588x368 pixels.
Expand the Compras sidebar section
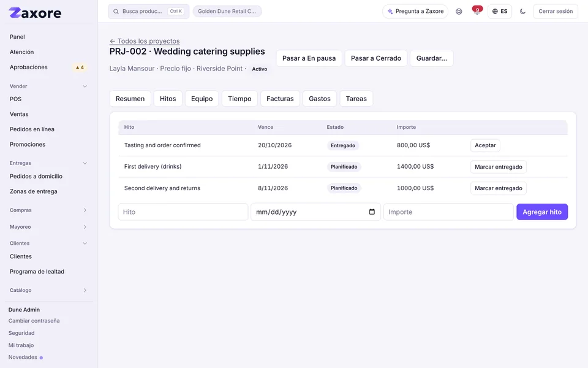tap(48, 210)
